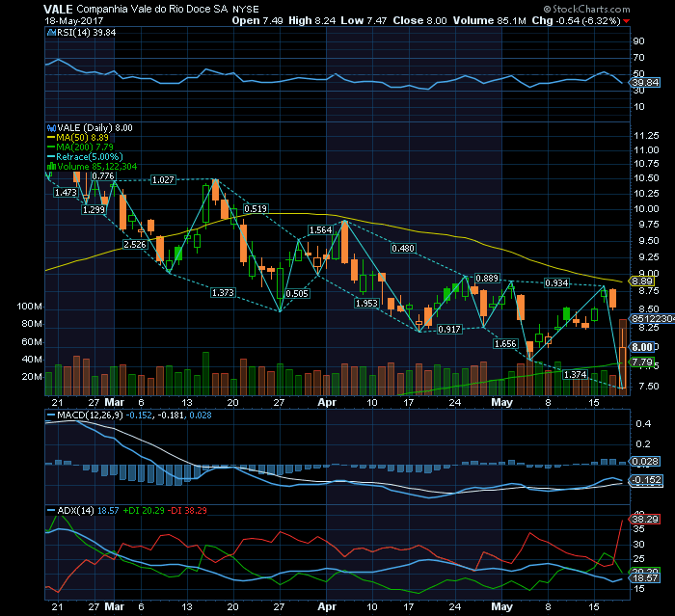Click the retrace label 1.299
The image size is (675, 616).
coord(94,209)
